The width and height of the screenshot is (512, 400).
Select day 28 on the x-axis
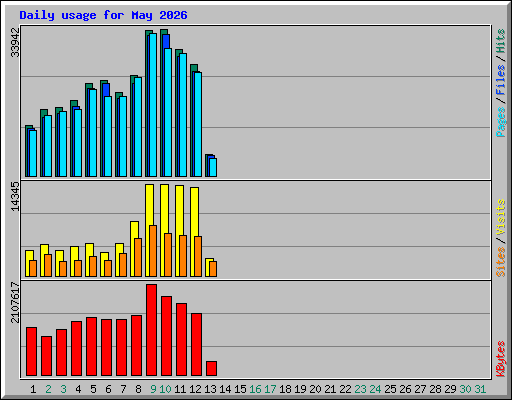435,389
